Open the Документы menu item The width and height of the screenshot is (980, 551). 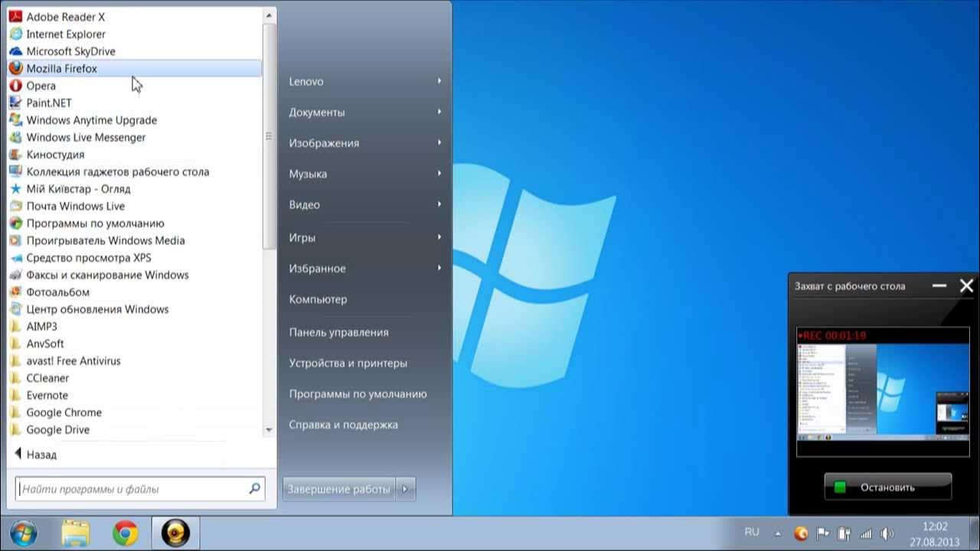point(365,112)
